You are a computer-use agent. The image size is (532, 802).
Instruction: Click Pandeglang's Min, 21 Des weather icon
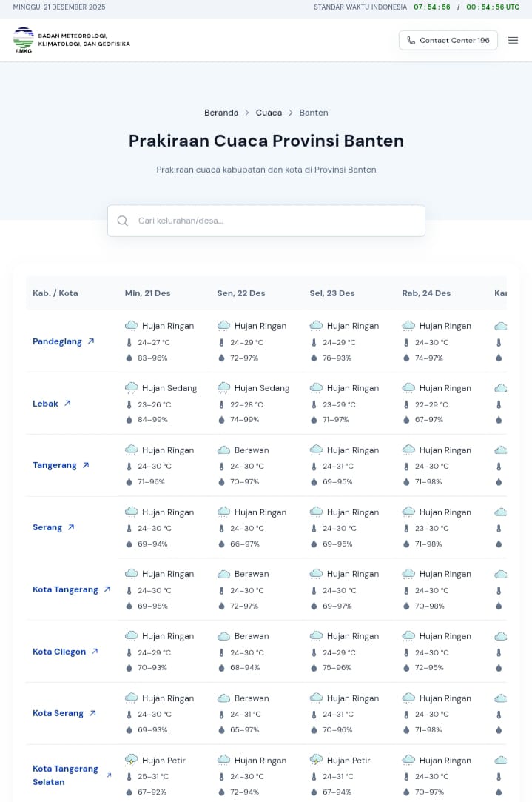132,326
